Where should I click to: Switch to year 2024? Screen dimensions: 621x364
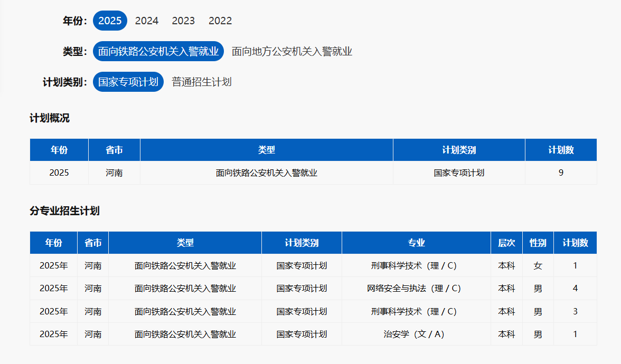tap(146, 21)
